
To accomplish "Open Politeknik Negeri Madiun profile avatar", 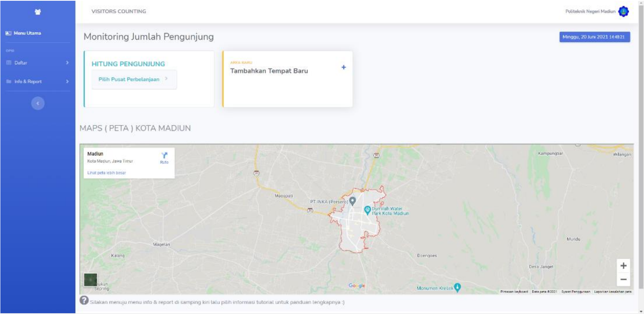I will [x=623, y=11].
